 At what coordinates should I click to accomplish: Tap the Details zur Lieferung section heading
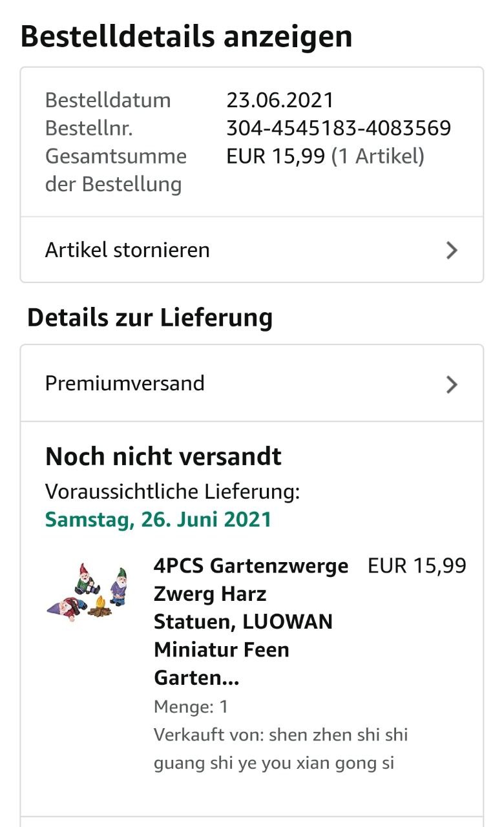150,317
